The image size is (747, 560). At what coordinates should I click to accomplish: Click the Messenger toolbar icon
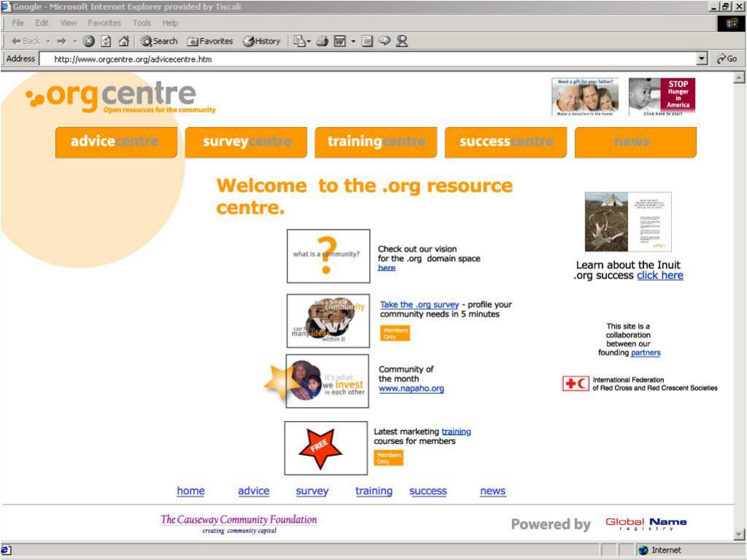pos(402,41)
